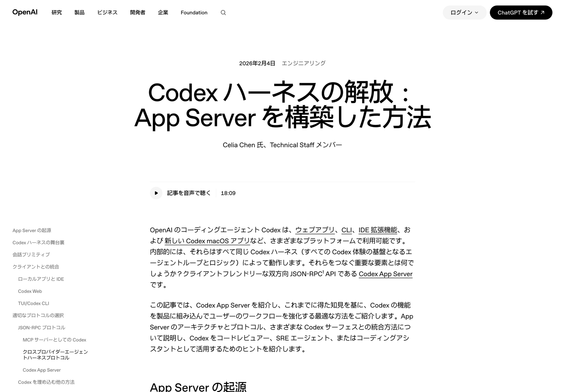565x392 pixels.
Task: Play the article audio
Action: point(156,193)
